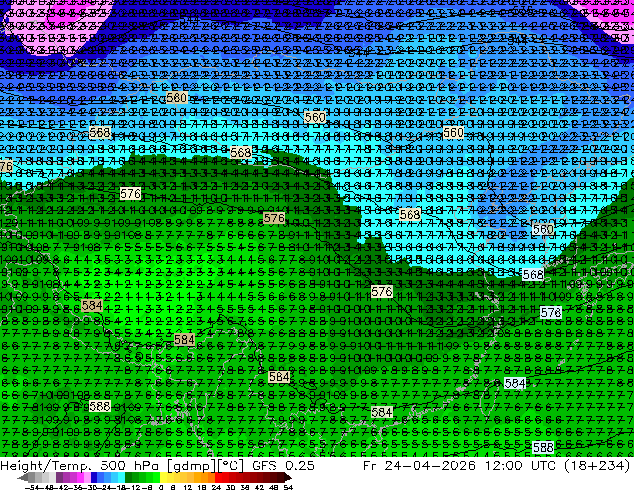Click the Fr 24-04-2026 date text
Image resolution: width=634 pixels, height=490 pixels.
(x=419, y=465)
